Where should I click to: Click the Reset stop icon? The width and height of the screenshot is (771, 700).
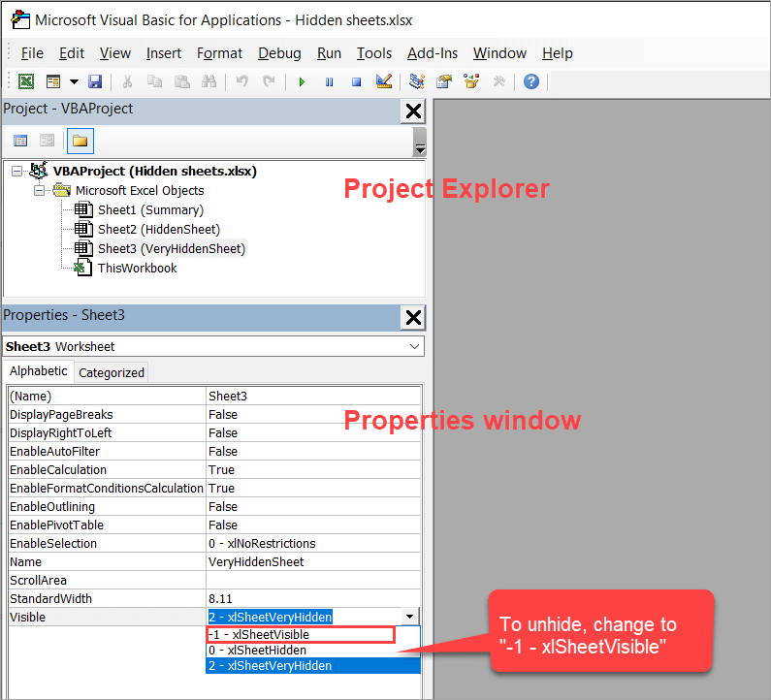pos(357,81)
